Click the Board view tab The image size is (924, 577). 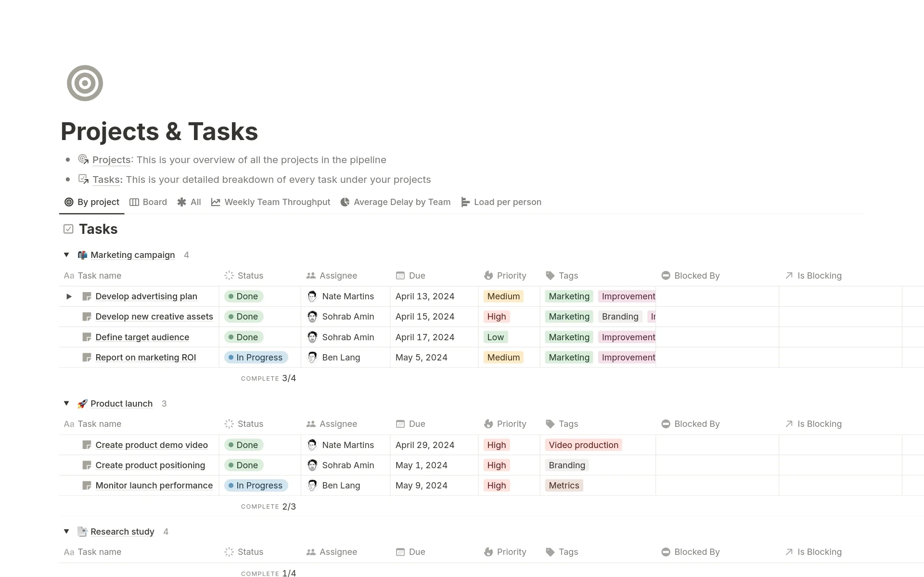coord(150,202)
